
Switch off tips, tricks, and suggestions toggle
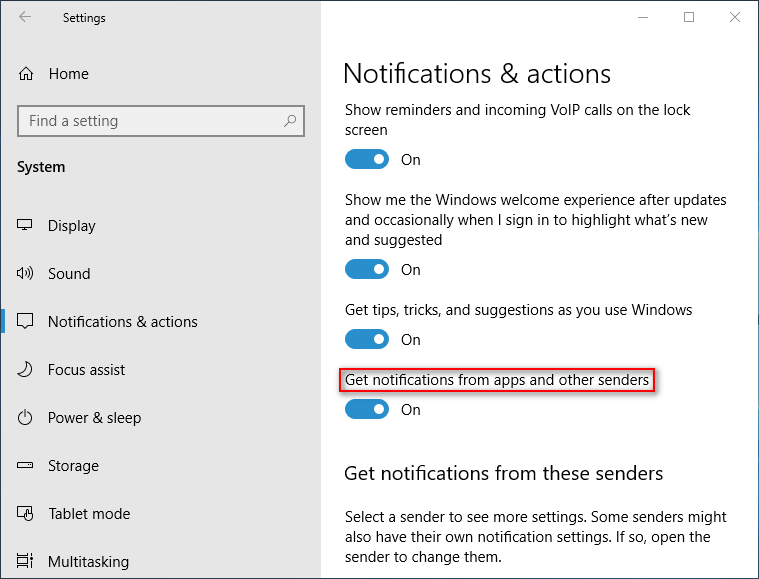pyautogui.click(x=367, y=340)
